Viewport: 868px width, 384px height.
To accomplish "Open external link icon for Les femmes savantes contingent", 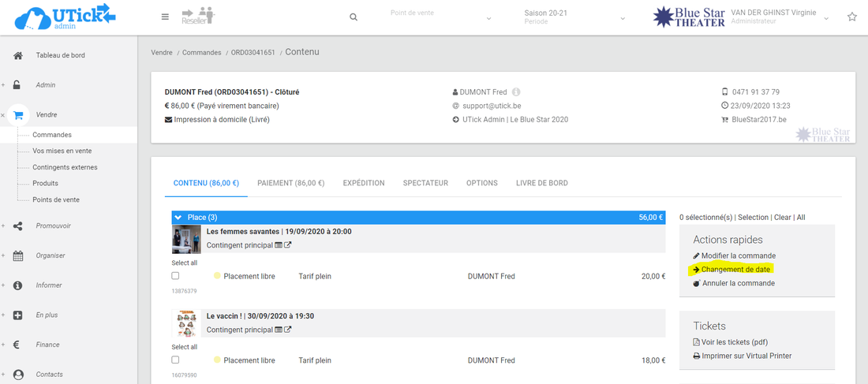I will point(288,245).
